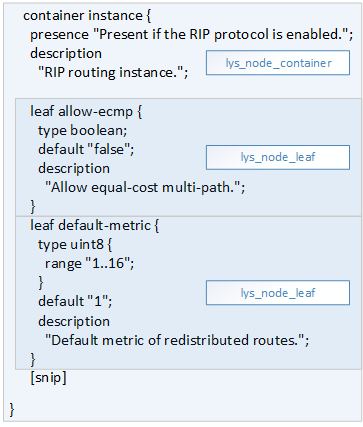Click the 'type uint8 {' line
Image resolution: width=363 pixels, height=427 pixels.
point(75,245)
